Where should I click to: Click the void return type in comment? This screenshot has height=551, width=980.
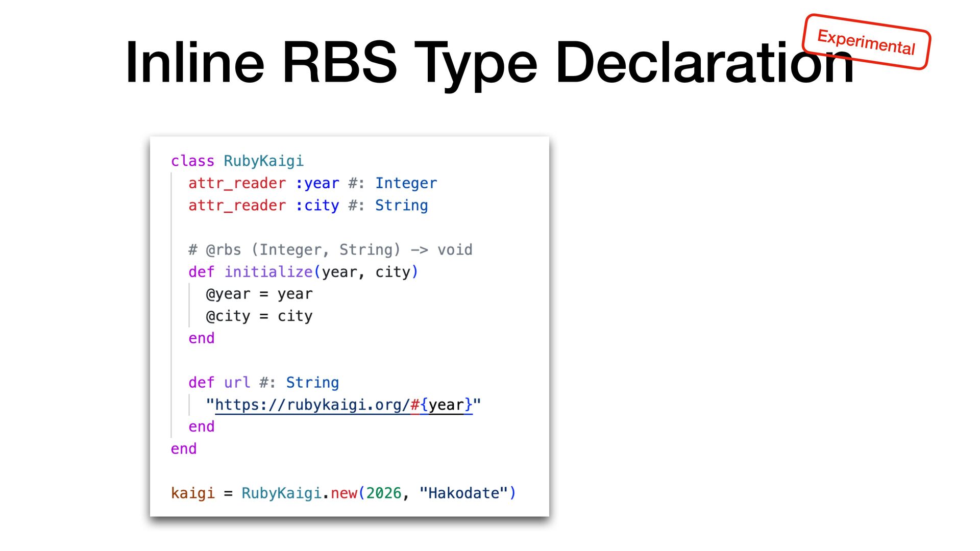pos(454,250)
